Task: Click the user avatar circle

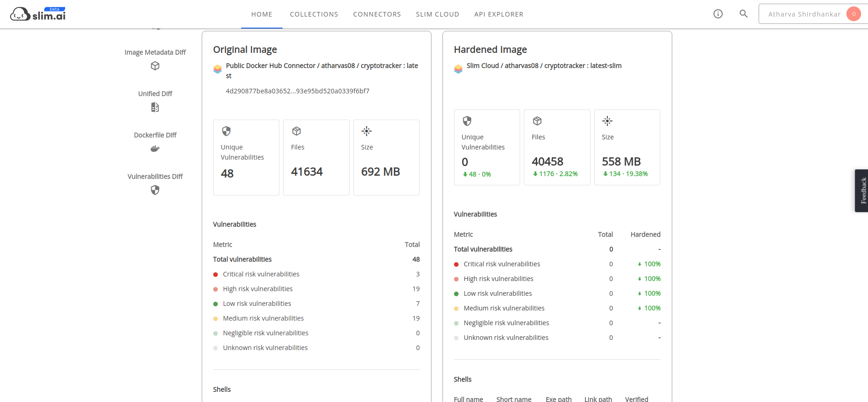Action: (x=854, y=14)
